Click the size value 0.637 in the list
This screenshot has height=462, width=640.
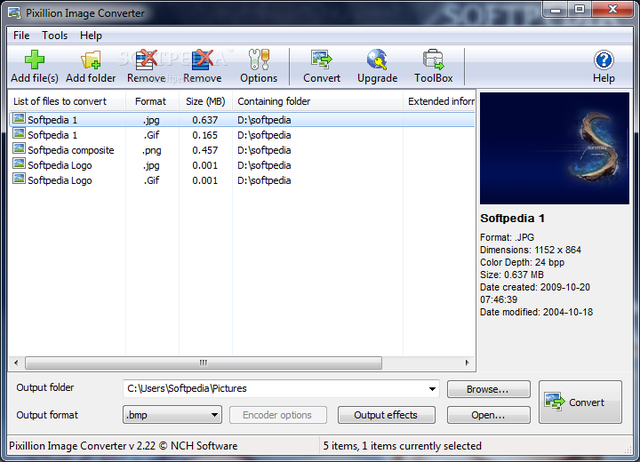click(x=205, y=120)
